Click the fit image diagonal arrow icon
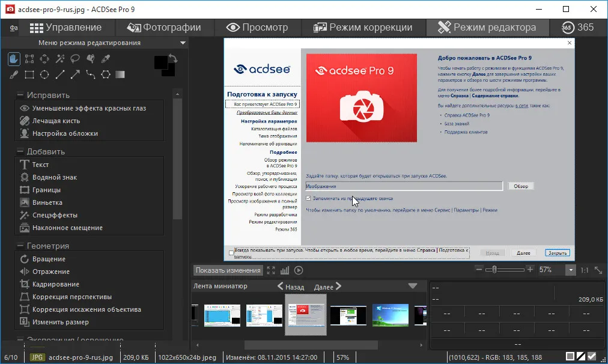This screenshot has height=364, width=608. pyautogui.click(x=598, y=270)
